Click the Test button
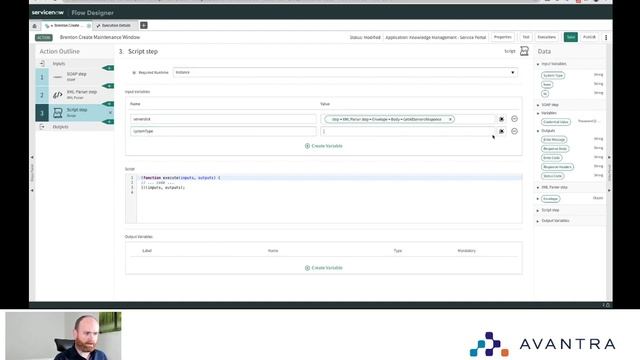The image size is (640, 360). click(526, 37)
